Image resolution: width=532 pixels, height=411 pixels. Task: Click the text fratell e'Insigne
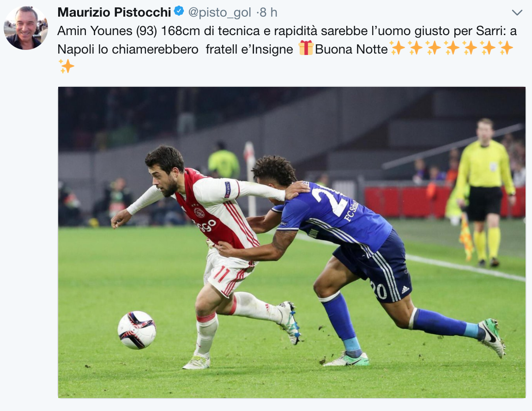249,49
